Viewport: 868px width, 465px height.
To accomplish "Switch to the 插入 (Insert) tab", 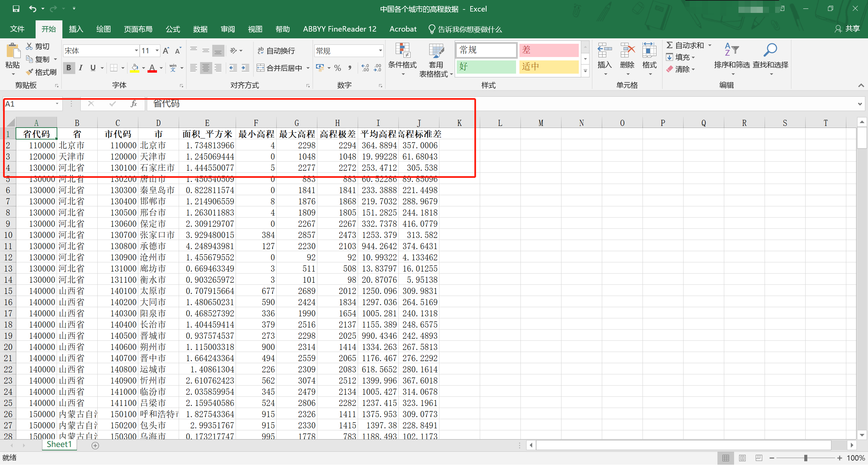I will pyautogui.click(x=76, y=29).
